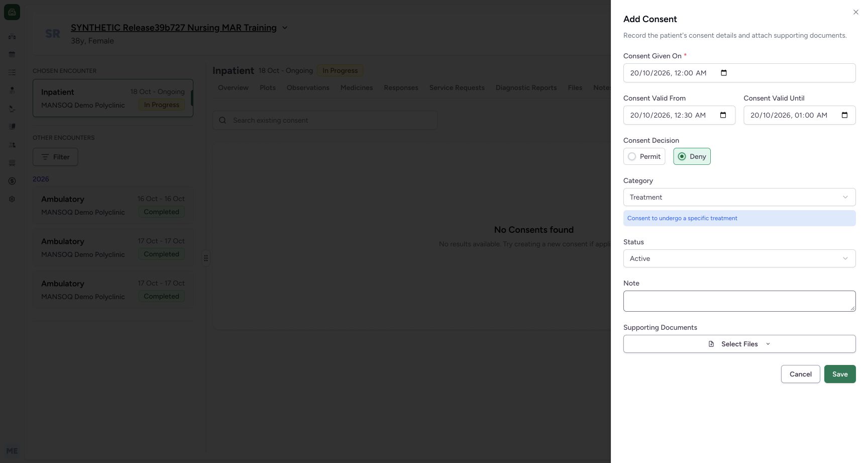This screenshot has height=463, width=868.
Task: Click the green app logo icon
Action: [x=12, y=12]
